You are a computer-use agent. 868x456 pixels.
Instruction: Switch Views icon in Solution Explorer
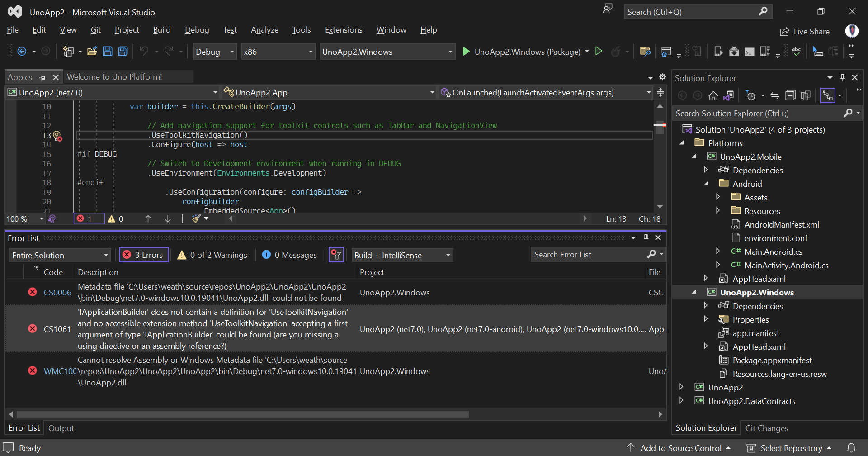[x=729, y=95]
